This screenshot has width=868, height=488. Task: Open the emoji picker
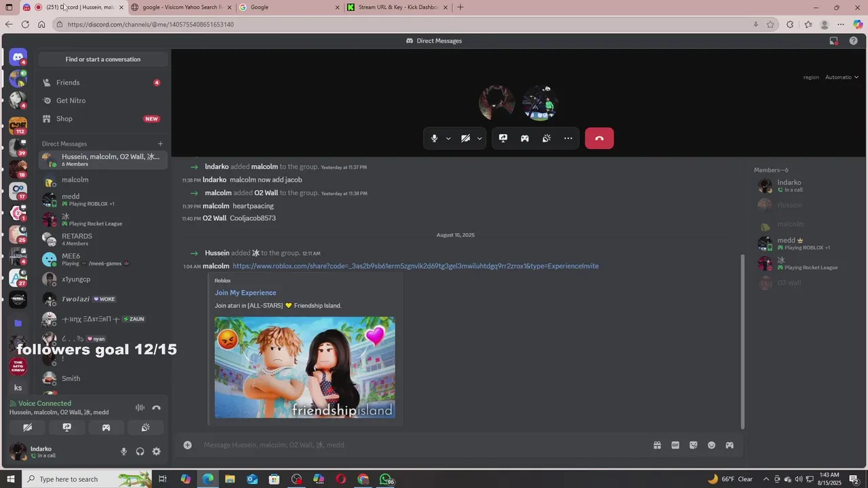(711, 445)
